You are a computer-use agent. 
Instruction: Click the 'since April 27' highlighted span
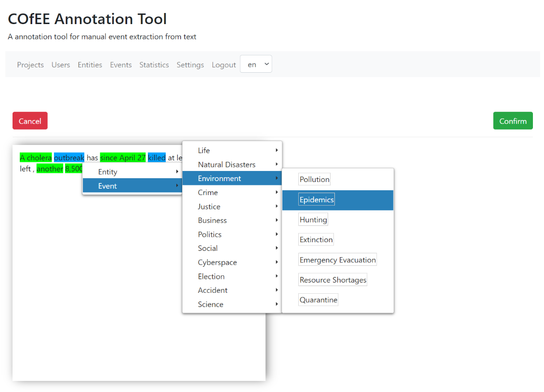123,157
